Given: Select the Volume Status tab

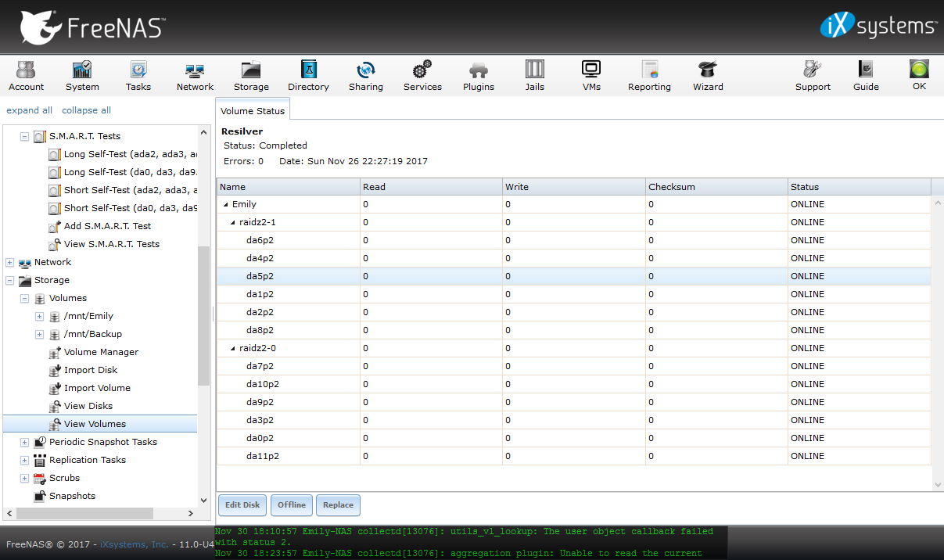Looking at the screenshot, I should pos(253,111).
